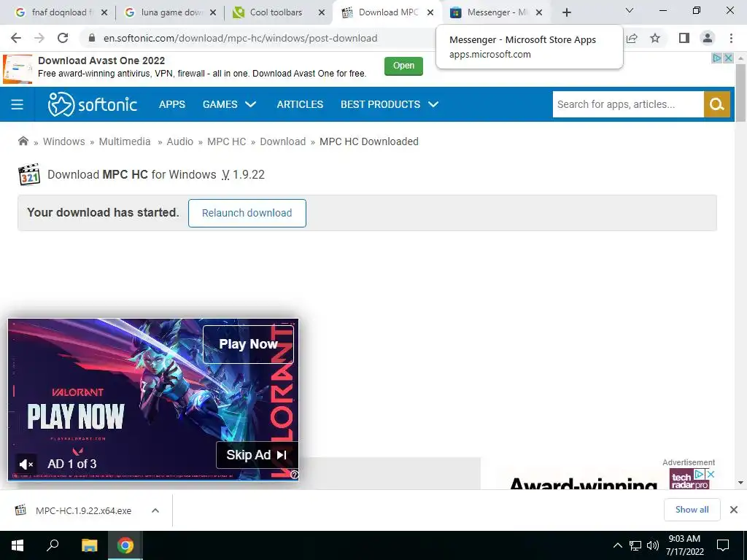This screenshot has height=560, width=747.
Task: Open the ARTICLES section
Action: pos(300,104)
